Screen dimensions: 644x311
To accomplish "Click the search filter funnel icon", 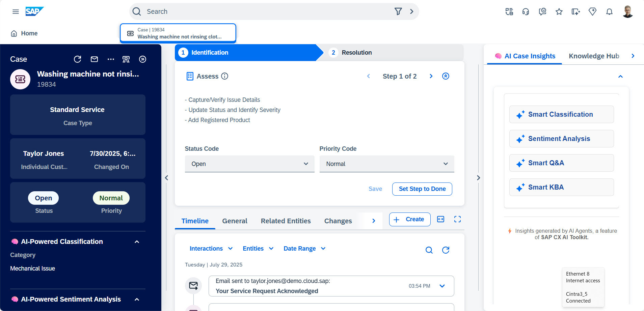I will pos(398,11).
